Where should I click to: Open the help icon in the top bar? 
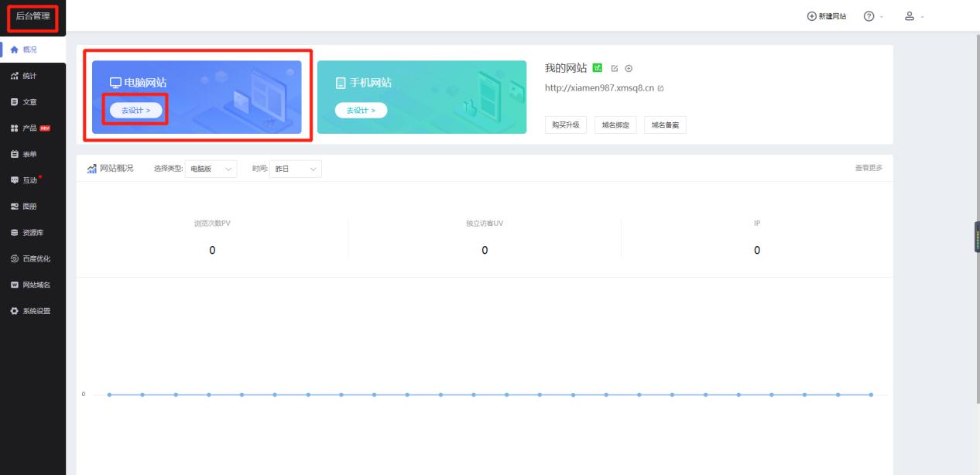tap(870, 15)
